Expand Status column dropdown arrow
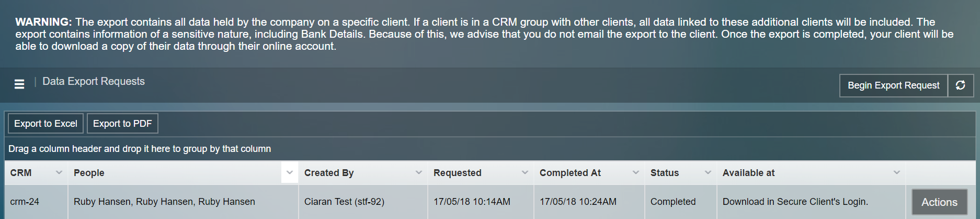Viewport: 980px width, 219px height. click(x=708, y=172)
